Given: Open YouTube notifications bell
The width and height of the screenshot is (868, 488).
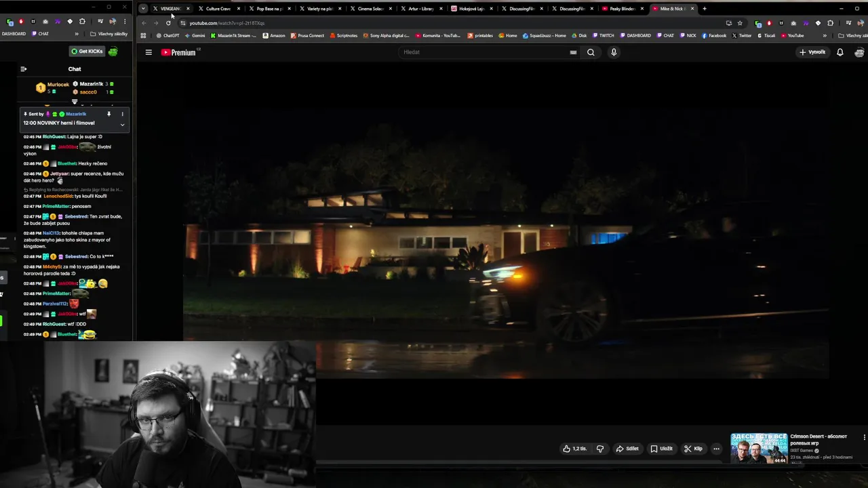Looking at the screenshot, I should point(840,52).
